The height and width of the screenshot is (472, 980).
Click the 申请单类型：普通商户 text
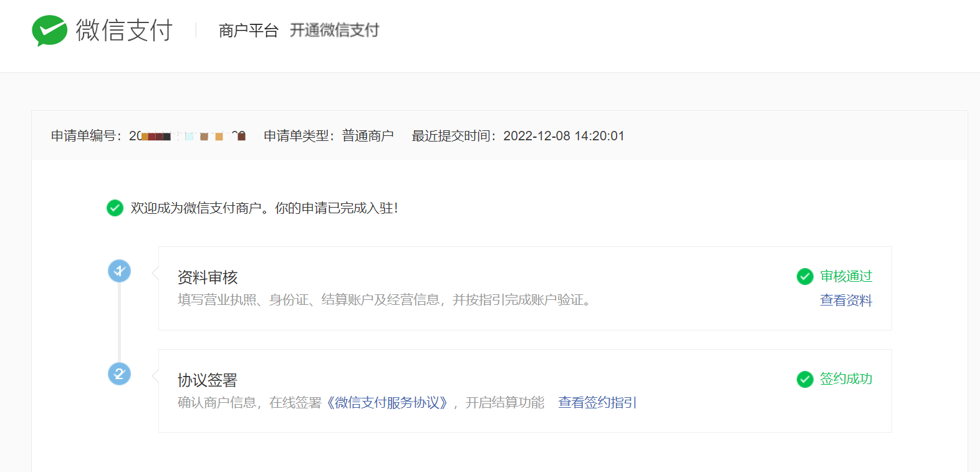click(x=329, y=136)
